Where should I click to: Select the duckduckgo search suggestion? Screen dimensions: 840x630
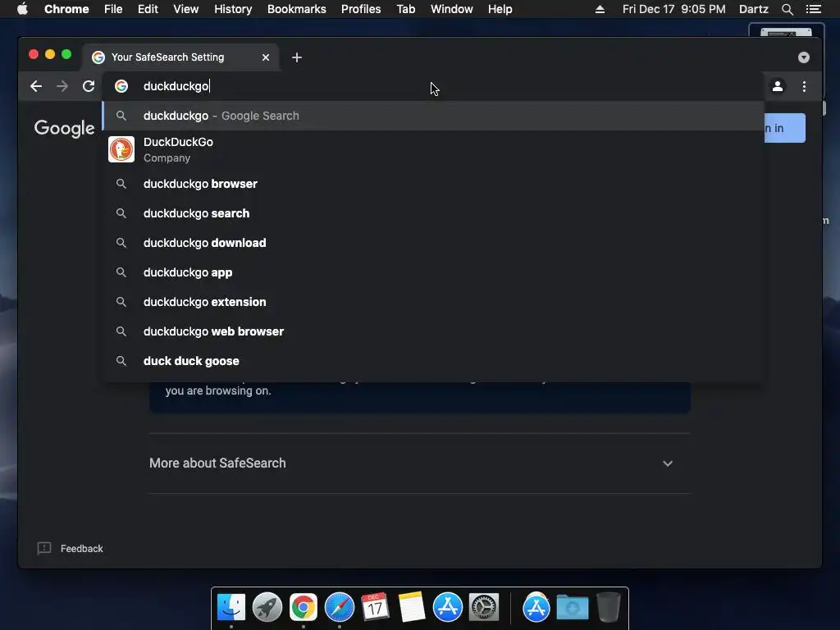433,213
